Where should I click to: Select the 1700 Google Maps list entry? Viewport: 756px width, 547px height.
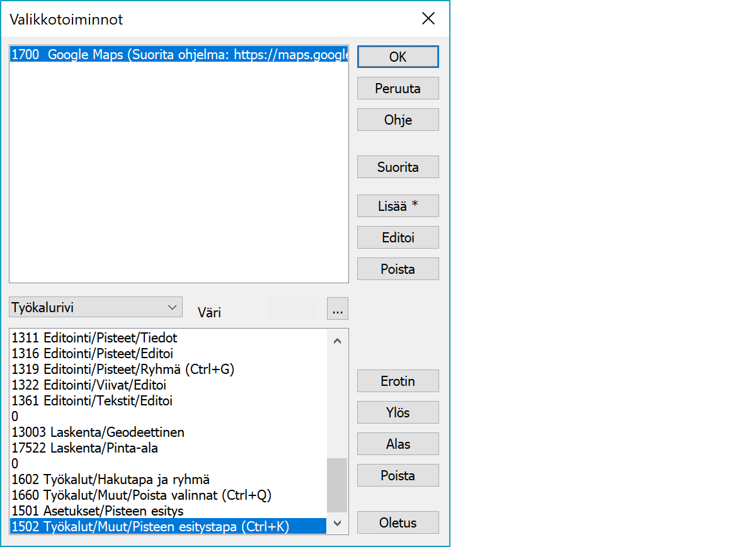[x=179, y=55]
